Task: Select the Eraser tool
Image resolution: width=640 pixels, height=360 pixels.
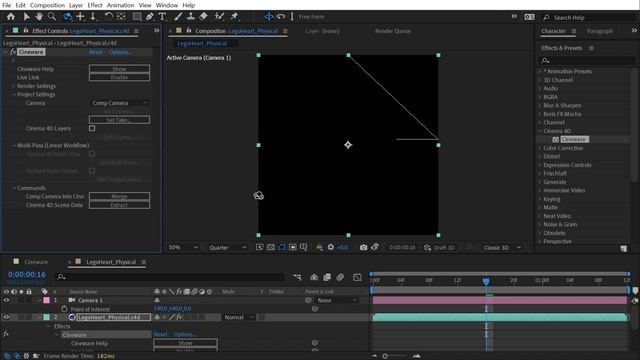Action: (203, 16)
